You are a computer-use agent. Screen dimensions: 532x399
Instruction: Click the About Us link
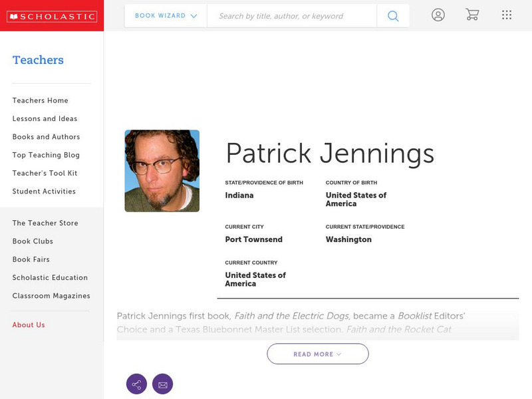(29, 325)
